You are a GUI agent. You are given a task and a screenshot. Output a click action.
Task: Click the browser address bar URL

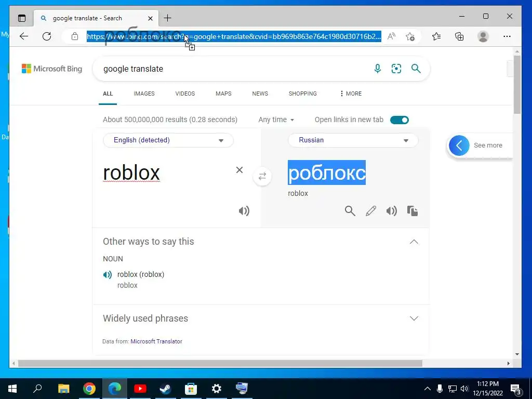234,36
